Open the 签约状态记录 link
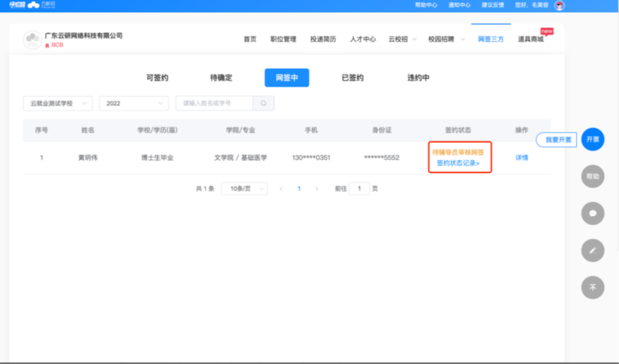Image resolution: width=619 pixels, height=364 pixels. (458, 163)
